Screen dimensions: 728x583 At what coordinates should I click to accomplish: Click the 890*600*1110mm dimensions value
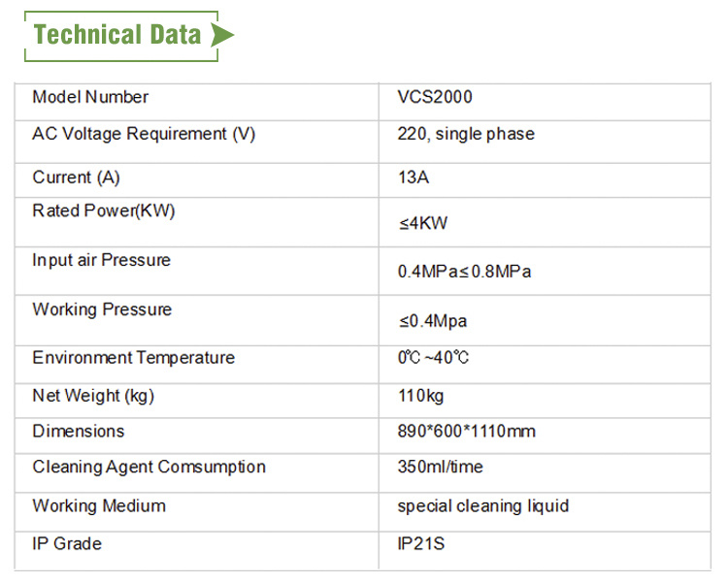point(467,432)
